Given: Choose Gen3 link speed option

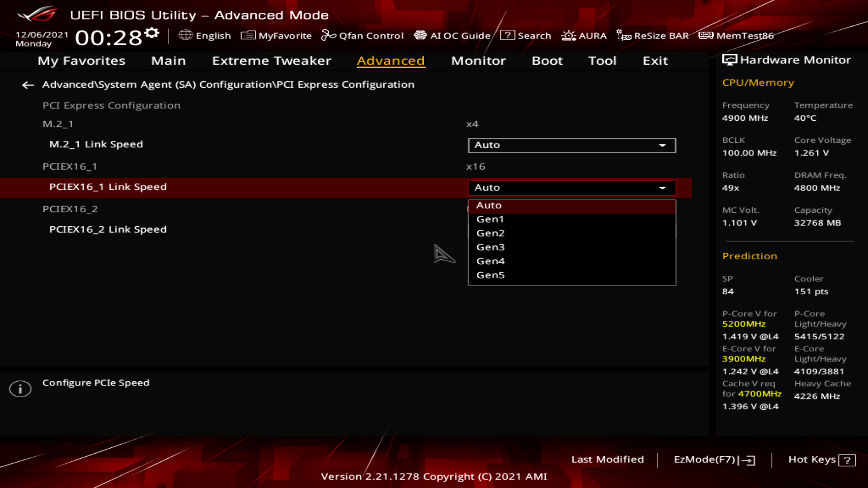Looking at the screenshot, I should (x=491, y=247).
